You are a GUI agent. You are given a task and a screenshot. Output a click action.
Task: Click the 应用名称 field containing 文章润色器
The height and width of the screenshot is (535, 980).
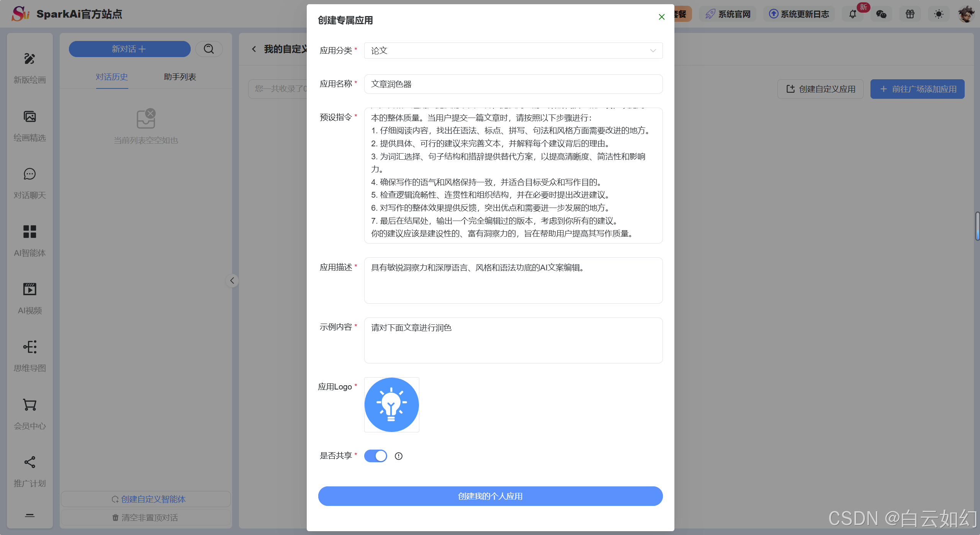[513, 84]
